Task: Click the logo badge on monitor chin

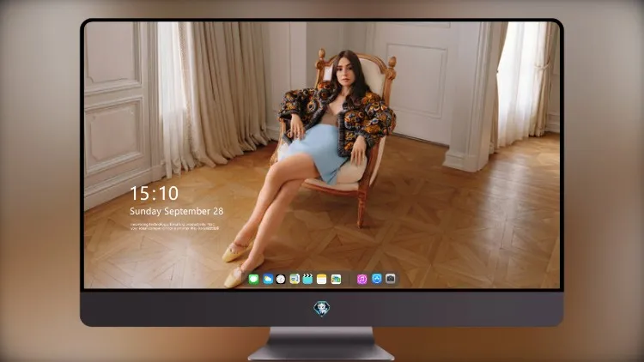Action: point(322,309)
